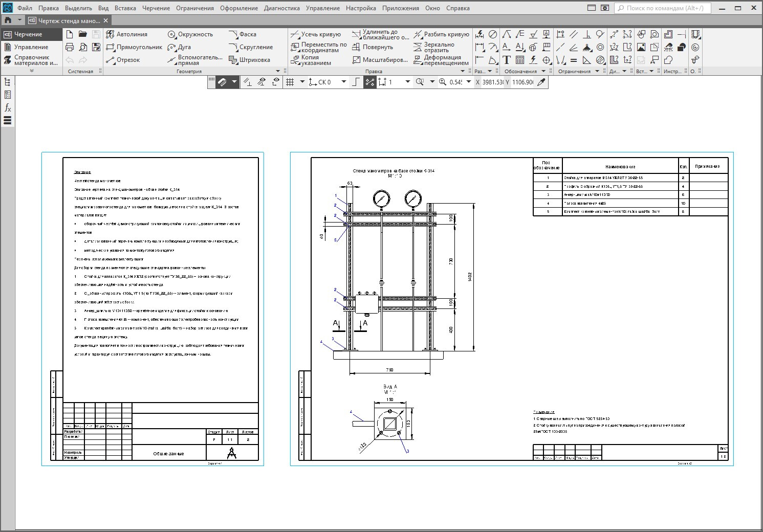This screenshot has height=532, width=763.
Task: Open the СК 0 coordinate system dropdown
Action: coord(343,82)
